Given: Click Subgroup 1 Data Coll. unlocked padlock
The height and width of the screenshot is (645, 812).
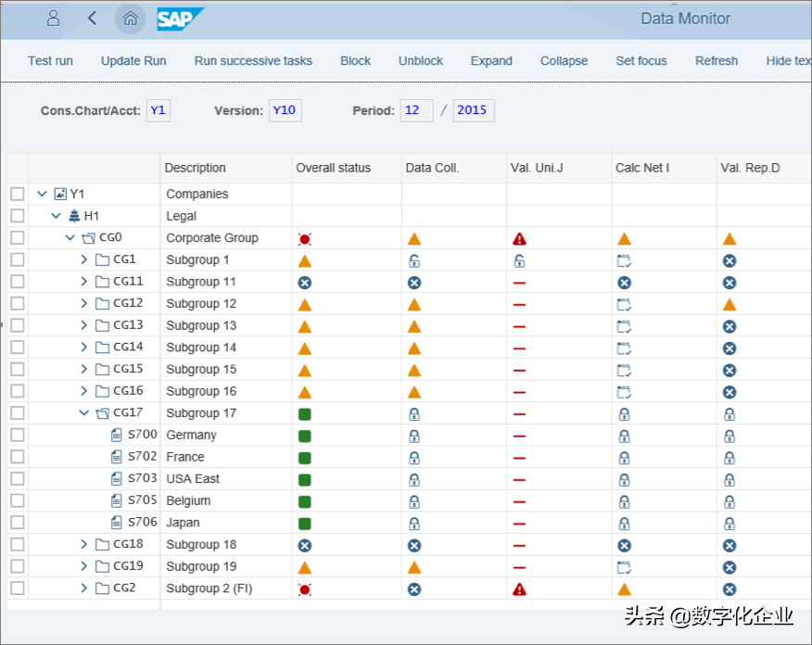Looking at the screenshot, I should pos(414,260).
